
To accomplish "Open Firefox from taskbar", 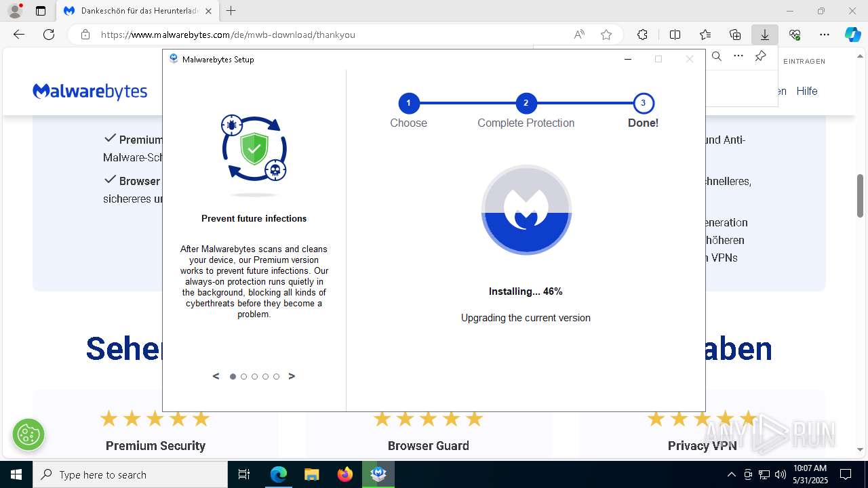I will point(345,474).
